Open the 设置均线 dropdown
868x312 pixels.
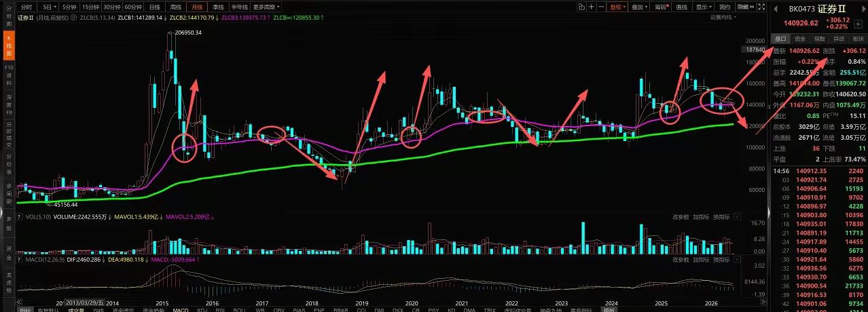(x=723, y=17)
